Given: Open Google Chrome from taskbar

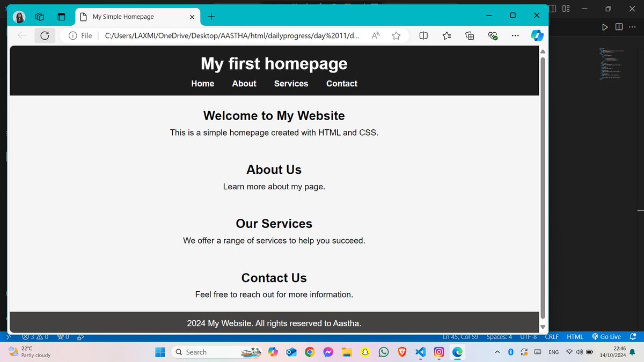Looking at the screenshot, I should click(x=310, y=352).
